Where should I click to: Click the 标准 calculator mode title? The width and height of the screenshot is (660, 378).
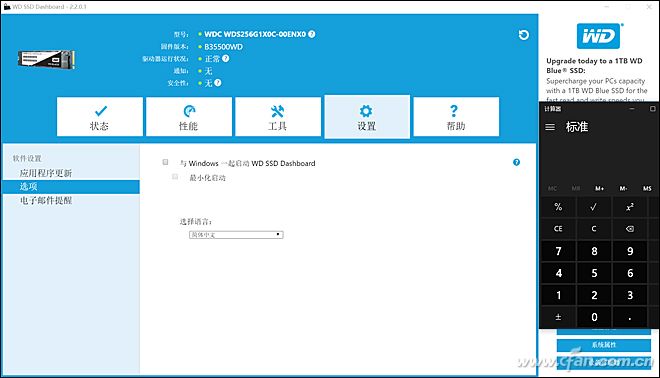click(577, 127)
